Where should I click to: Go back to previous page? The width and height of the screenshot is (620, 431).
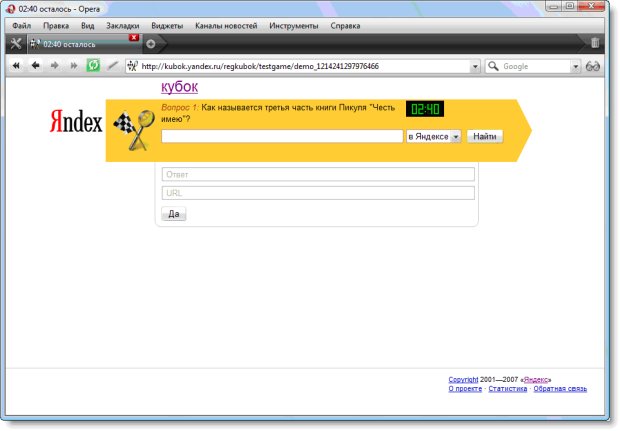point(36,66)
